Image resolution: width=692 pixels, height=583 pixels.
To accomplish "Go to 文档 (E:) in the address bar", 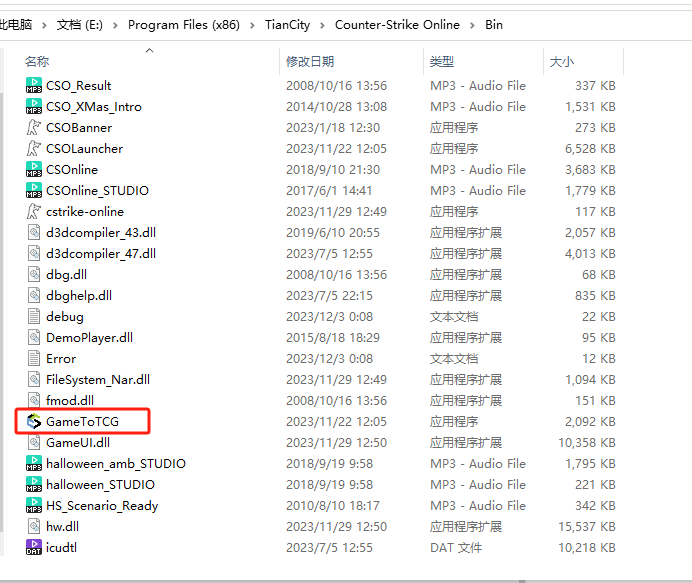I will click(79, 25).
